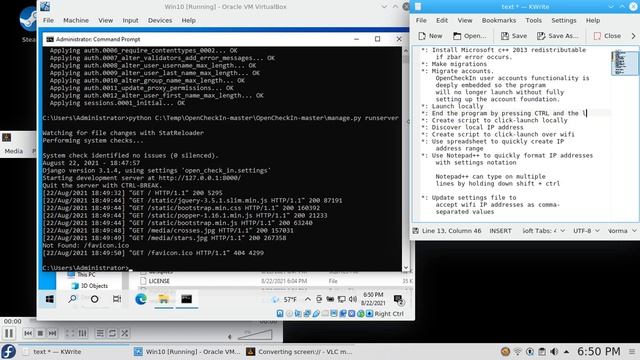Create a new document in KWrite

click(430, 36)
